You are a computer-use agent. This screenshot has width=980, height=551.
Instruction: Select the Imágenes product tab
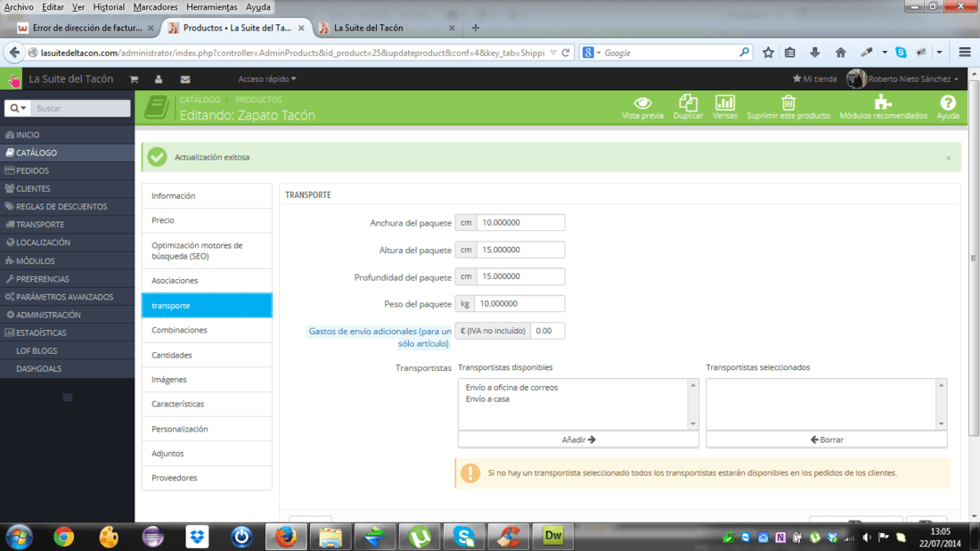(x=207, y=379)
